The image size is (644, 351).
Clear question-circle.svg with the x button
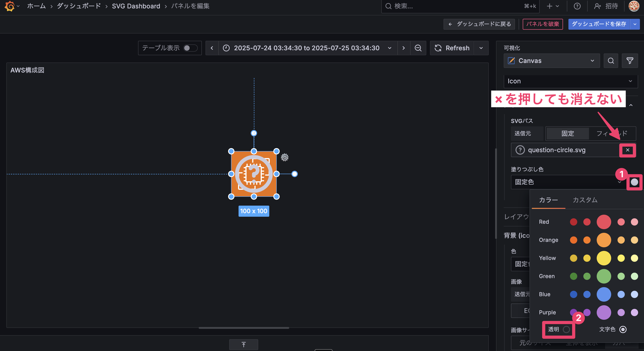627,150
